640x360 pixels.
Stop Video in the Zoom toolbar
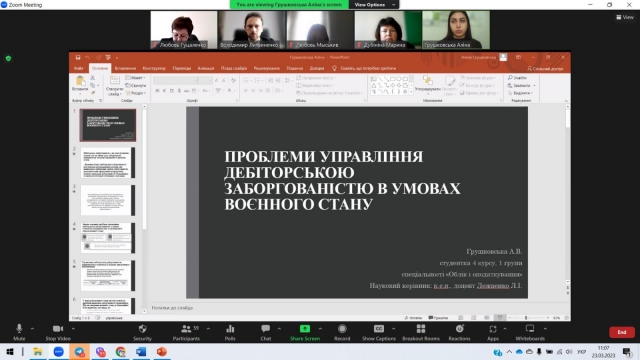[58, 332]
